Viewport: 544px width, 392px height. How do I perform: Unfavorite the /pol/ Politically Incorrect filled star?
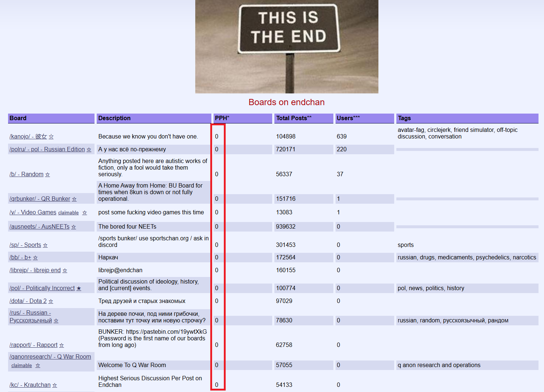pos(79,288)
